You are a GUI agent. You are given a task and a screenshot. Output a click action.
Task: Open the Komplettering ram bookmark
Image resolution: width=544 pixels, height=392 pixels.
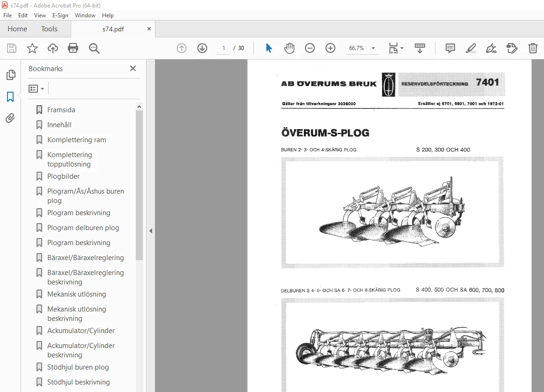[77, 140]
